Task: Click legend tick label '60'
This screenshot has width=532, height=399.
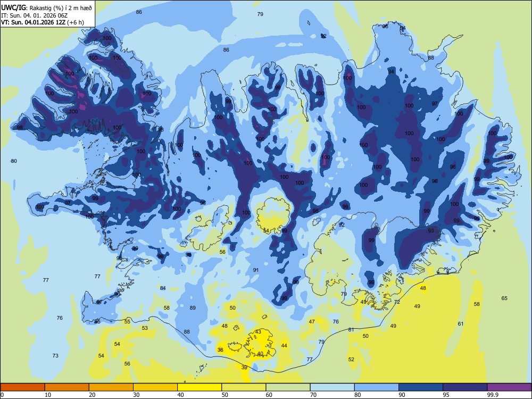Action: [x=269, y=395]
